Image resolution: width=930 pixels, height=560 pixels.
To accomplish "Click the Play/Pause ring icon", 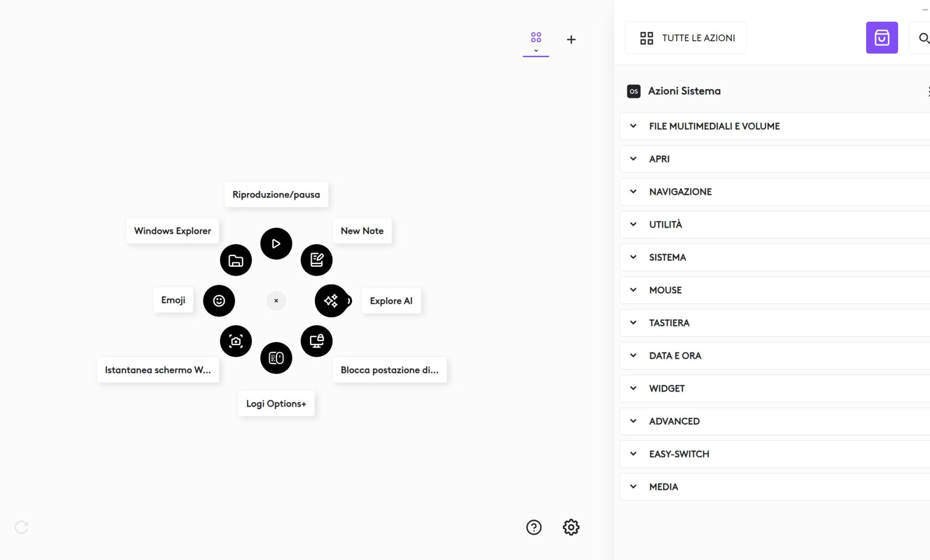I will coord(276,243).
